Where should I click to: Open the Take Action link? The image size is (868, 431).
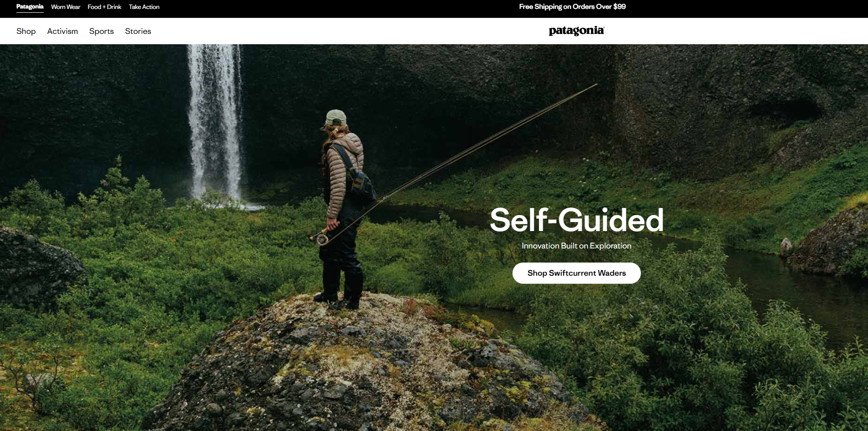point(144,7)
